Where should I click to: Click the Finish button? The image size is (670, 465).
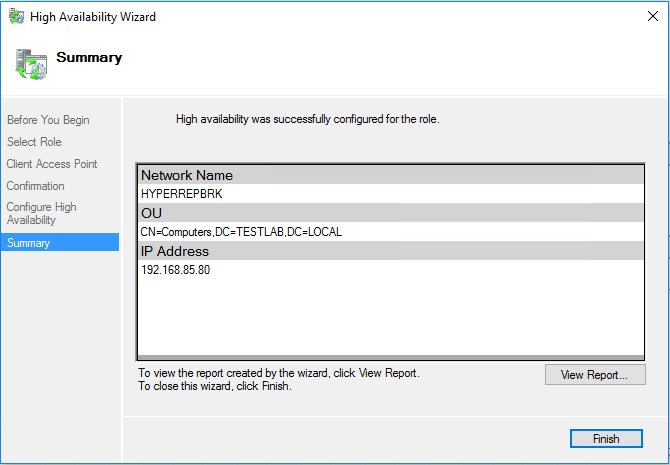coord(606,438)
